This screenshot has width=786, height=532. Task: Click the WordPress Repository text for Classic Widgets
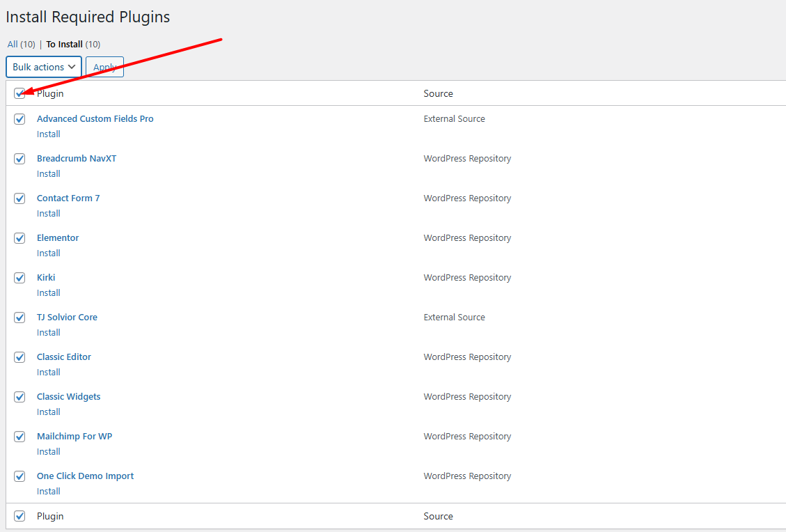click(x=467, y=397)
